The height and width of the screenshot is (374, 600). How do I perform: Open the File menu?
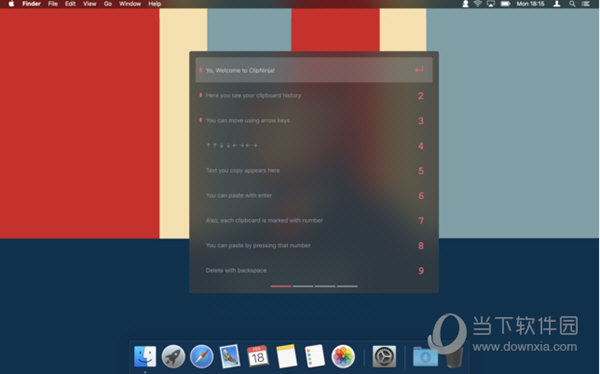coord(53,4)
